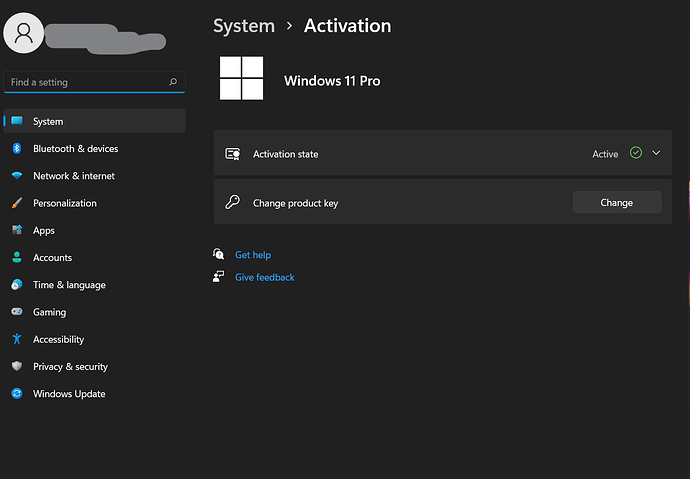Click the user profile avatar
This screenshot has width=690, height=479.
coord(24,33)
